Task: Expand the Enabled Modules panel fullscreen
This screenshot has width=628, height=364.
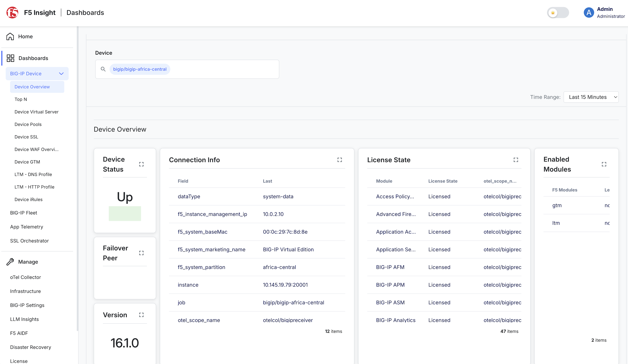Action: pos(604,164)
